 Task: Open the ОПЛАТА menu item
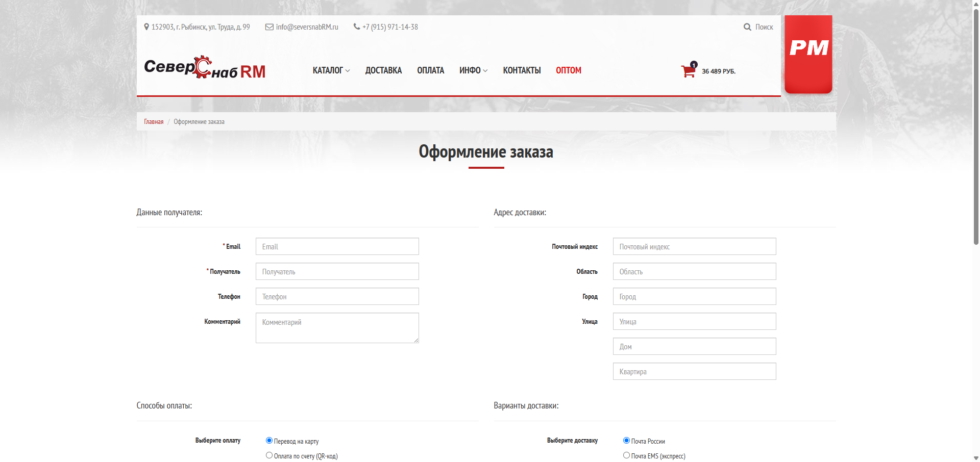[x=430, y=70]
